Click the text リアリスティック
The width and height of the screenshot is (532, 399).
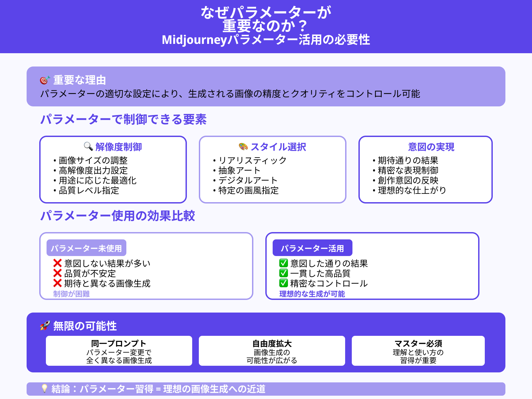click(x=252, y=160)
